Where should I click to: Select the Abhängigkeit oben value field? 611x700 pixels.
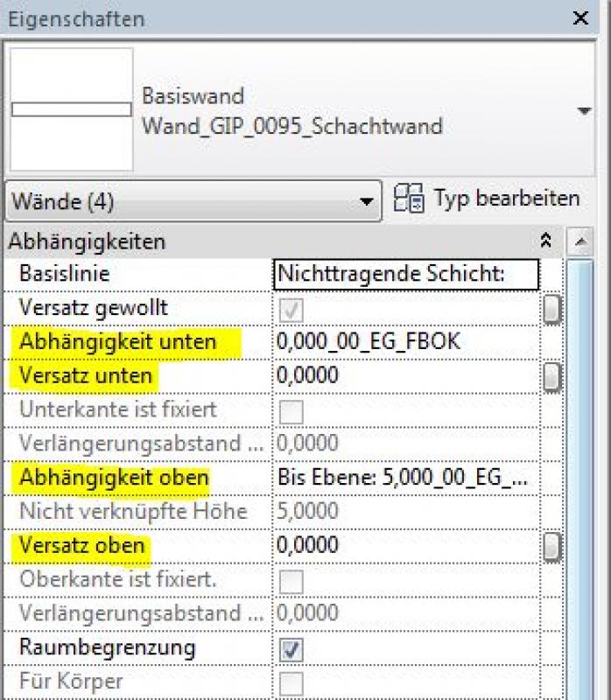point(406,479)
